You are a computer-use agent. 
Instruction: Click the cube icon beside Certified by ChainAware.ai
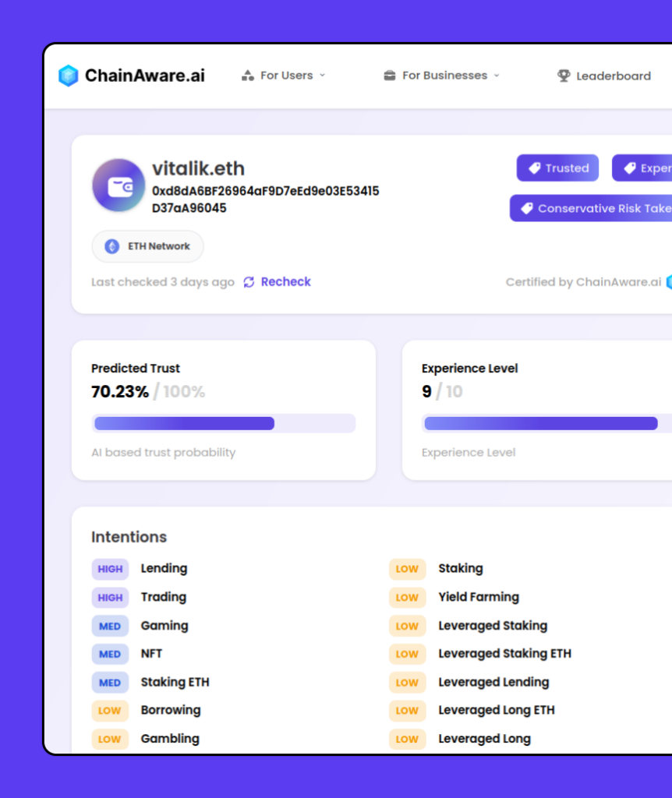[x=669, y=282]
